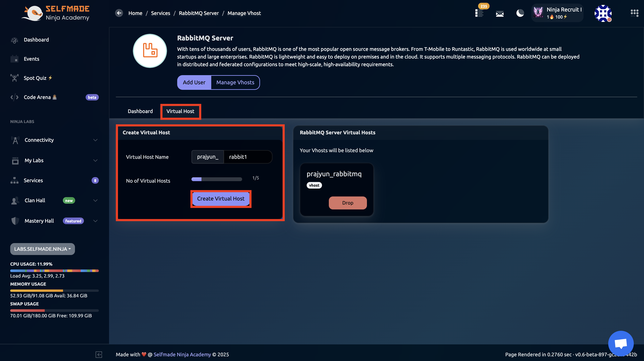Expand the Mastery Hall section chevron
Viewport: 644px width, 361px height.
pos(95,221)
